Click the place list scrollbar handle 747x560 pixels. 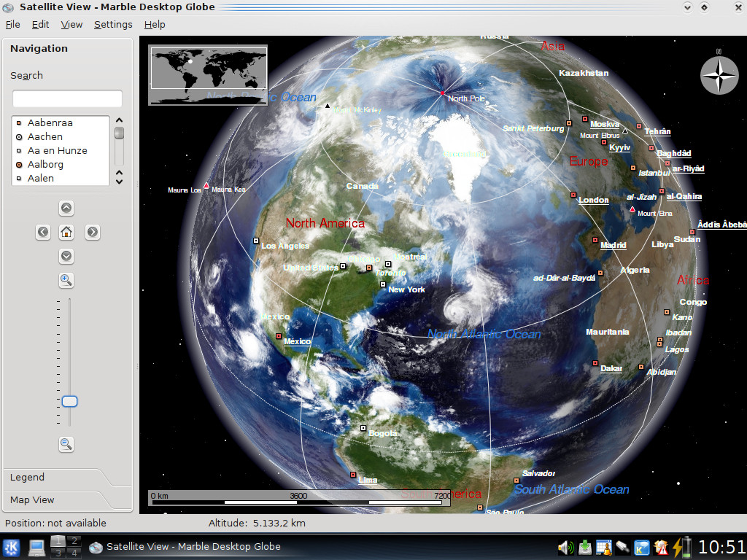[x=119, y=133]
